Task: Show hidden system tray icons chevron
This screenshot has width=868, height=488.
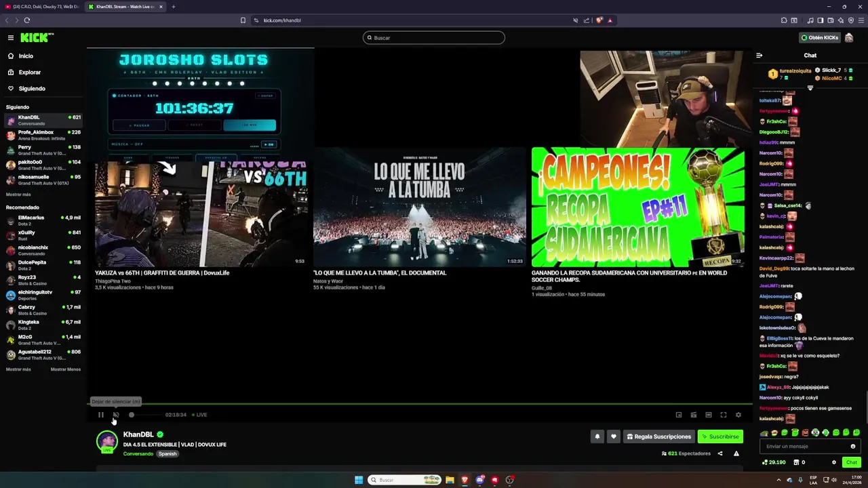Action: click(778, 480)
